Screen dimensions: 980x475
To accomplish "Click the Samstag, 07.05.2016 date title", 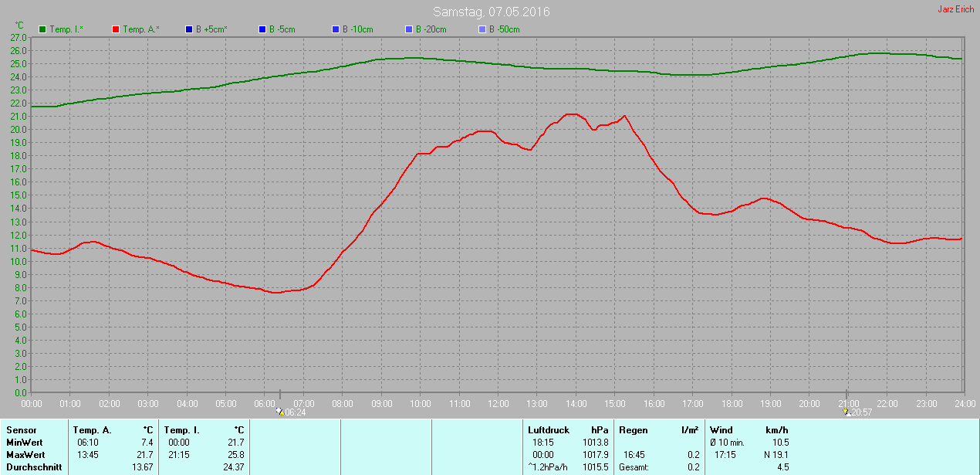I will pyautogui.click(x=492, y=12).
